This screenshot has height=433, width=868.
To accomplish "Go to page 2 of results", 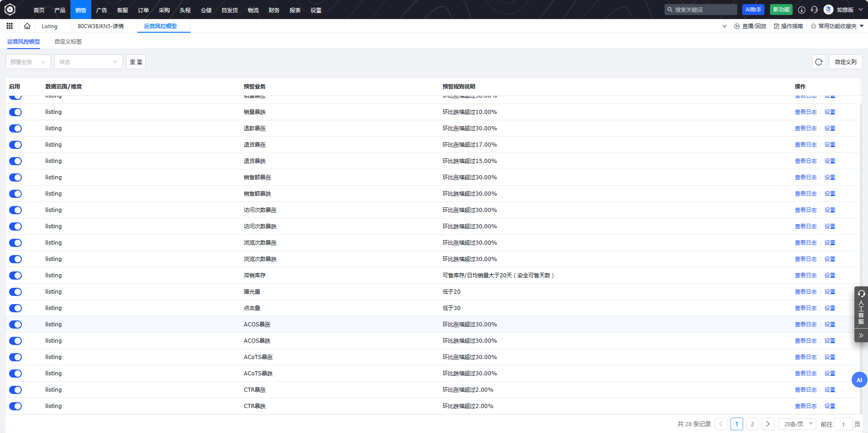I will (752, 424).
